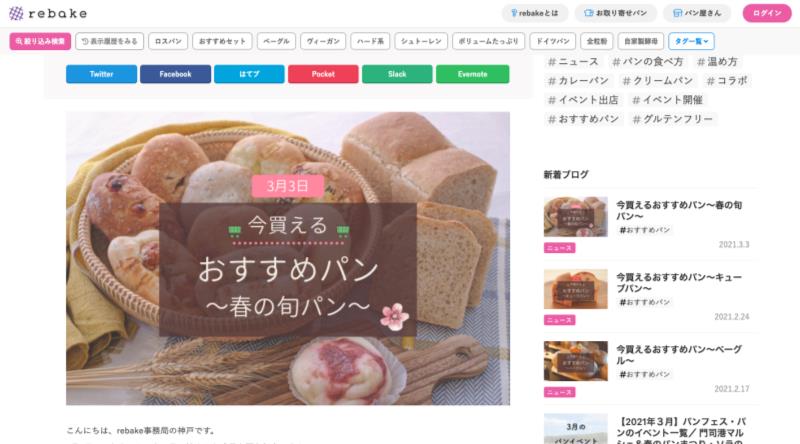Click the ベーグル blog post thumbnail

pyautogui.click(x=576, y=361)
